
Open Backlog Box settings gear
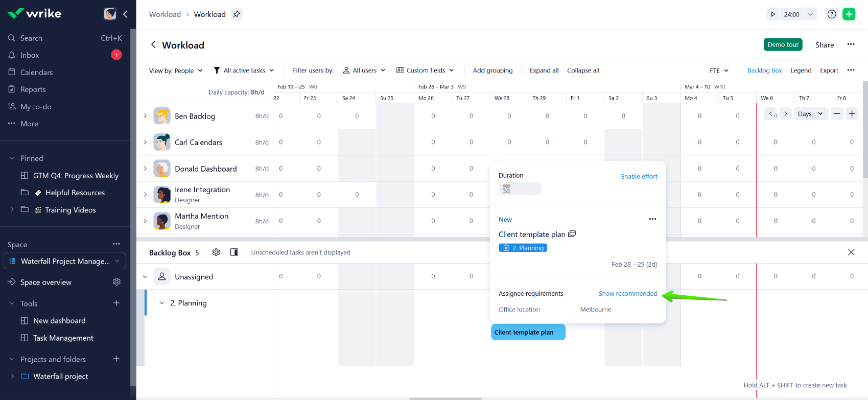216,252
